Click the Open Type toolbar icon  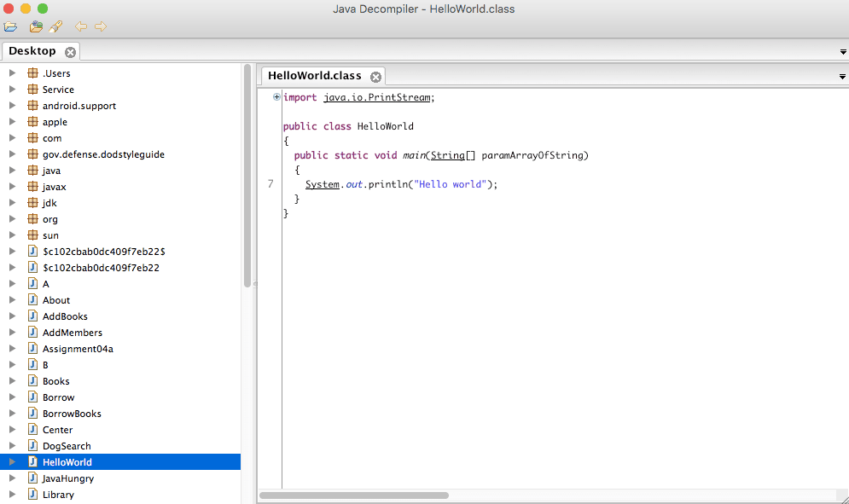pos(37,26)
